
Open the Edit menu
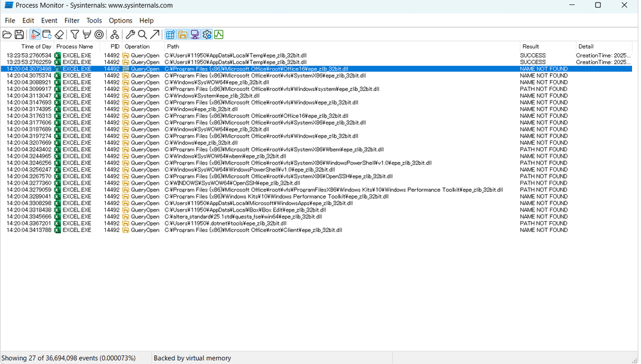pos(28,21)
